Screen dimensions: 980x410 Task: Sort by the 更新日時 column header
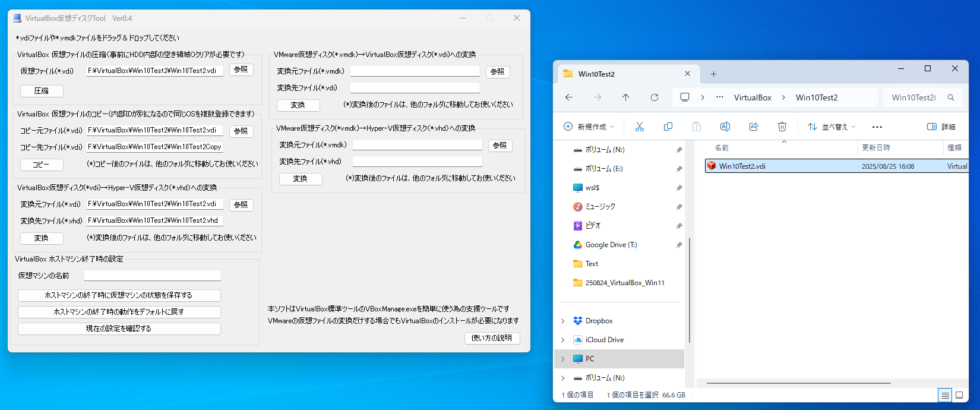coord(876,148)
